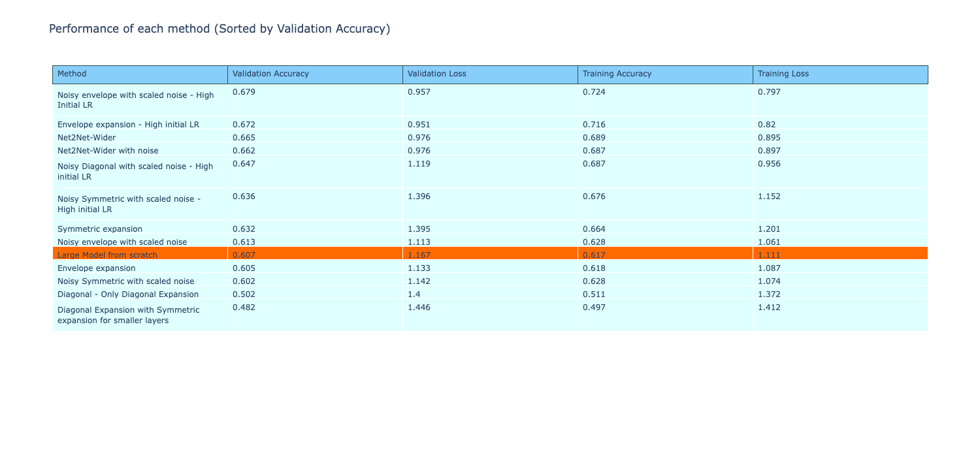The width and height of the screenshot is (980, 457).
Task: Click the Training Loss column header
Action: pyautogui.click(x=783, y=74)
